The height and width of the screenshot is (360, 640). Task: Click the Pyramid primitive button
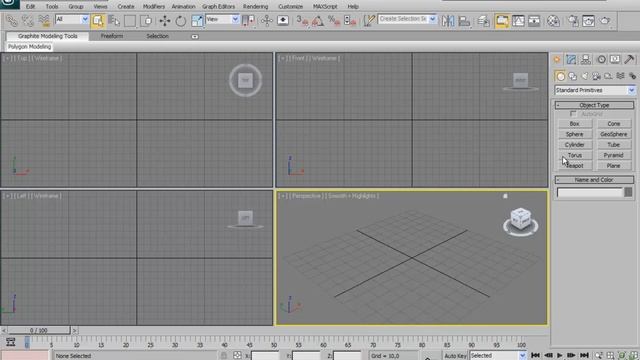613,155
